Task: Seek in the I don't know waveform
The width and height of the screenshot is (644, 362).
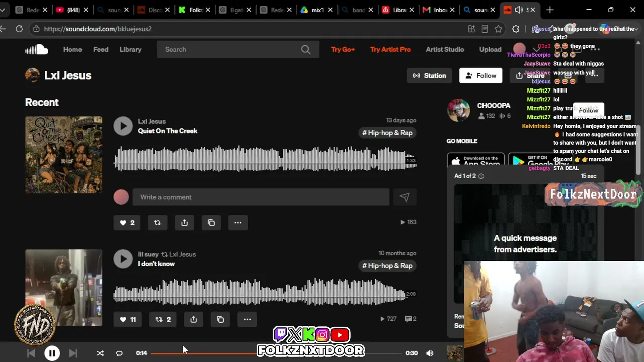Action: click(265, 292)
